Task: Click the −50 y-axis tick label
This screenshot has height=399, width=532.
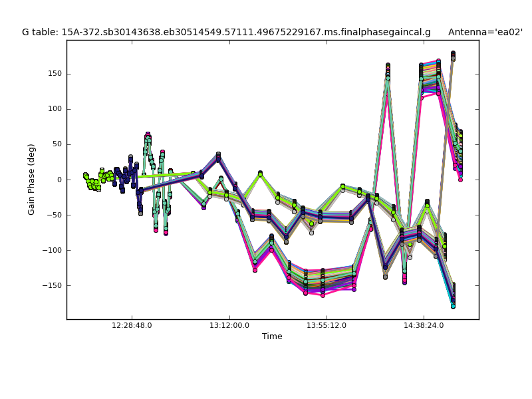Action: pyautogui.click(x=54, y=215)
